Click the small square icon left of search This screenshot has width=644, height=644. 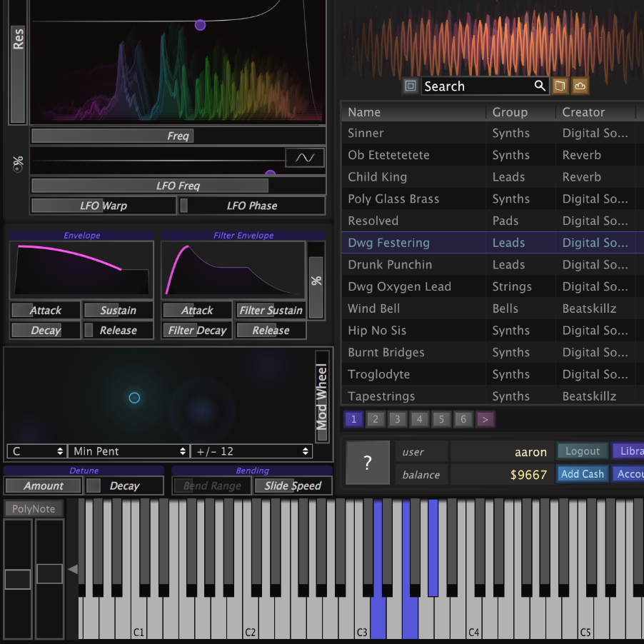(x=410, y=86)
